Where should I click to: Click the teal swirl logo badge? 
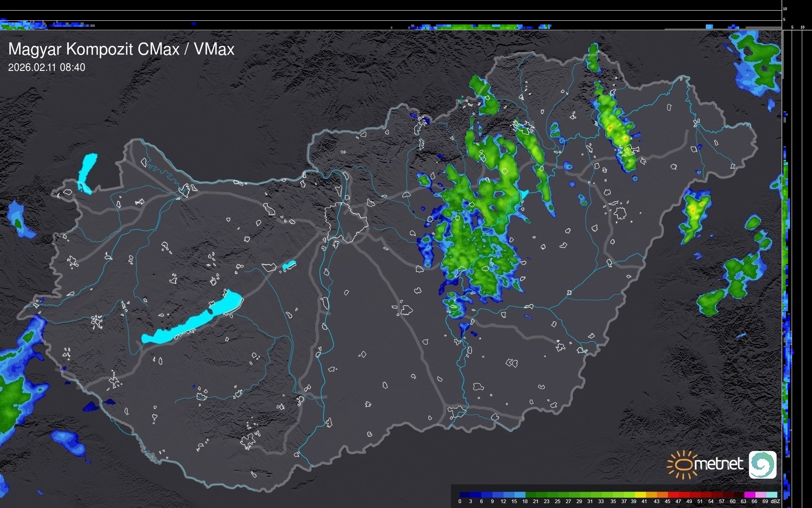[762, 464]
